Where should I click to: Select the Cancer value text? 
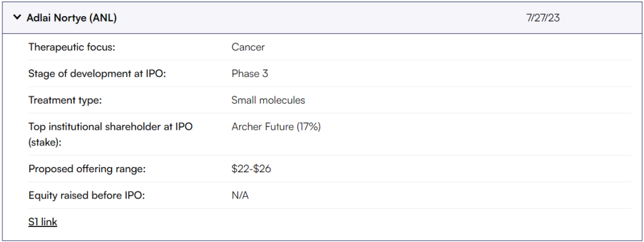point(248,47)
